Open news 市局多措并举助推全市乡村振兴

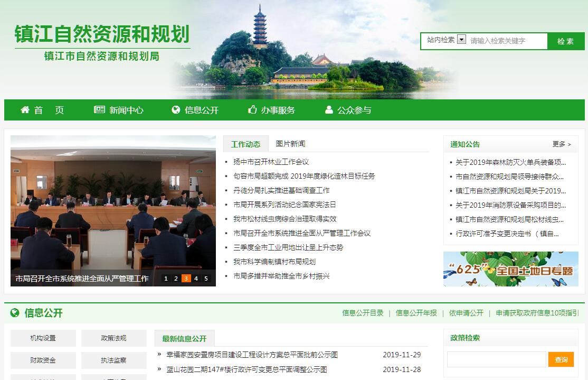[x=281, y=276]
